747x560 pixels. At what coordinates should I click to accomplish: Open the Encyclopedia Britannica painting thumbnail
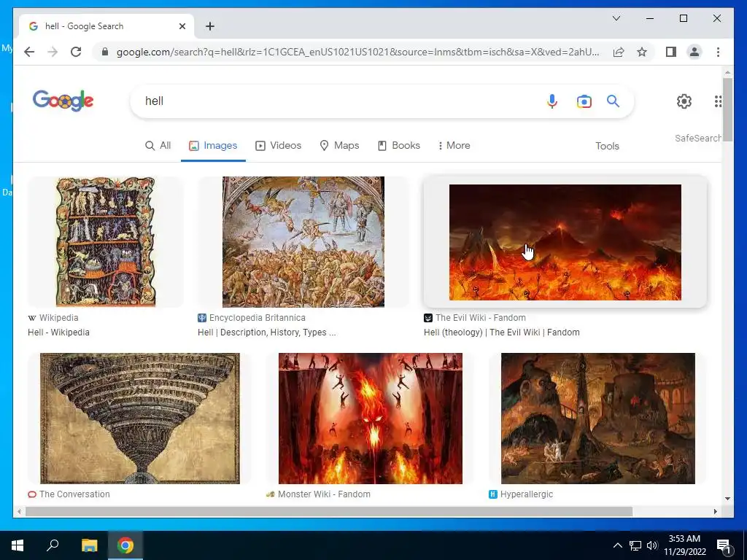click(303, 242)
